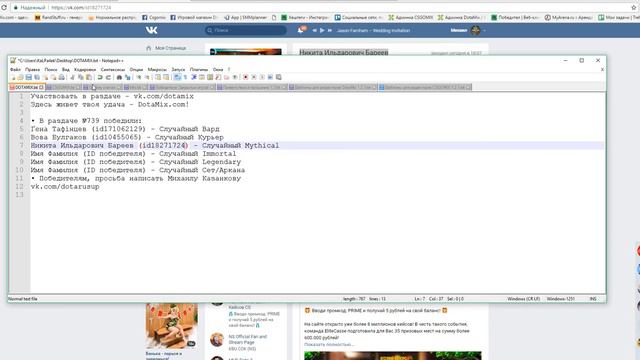The width and height of the screenshot is (640, 360).
Task: Click 'NS Official Fan and Stream Page' link
Action: pyautogui.click(x=247, y=340)
